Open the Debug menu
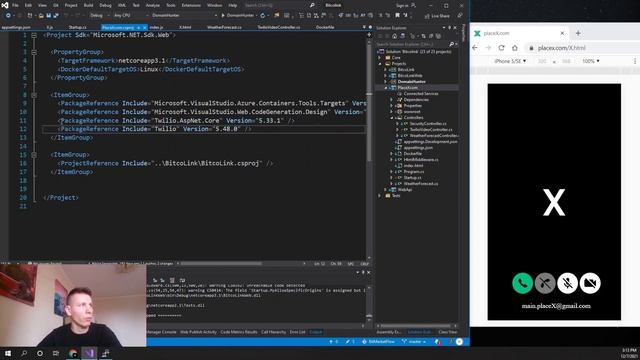 click(105, 5)
